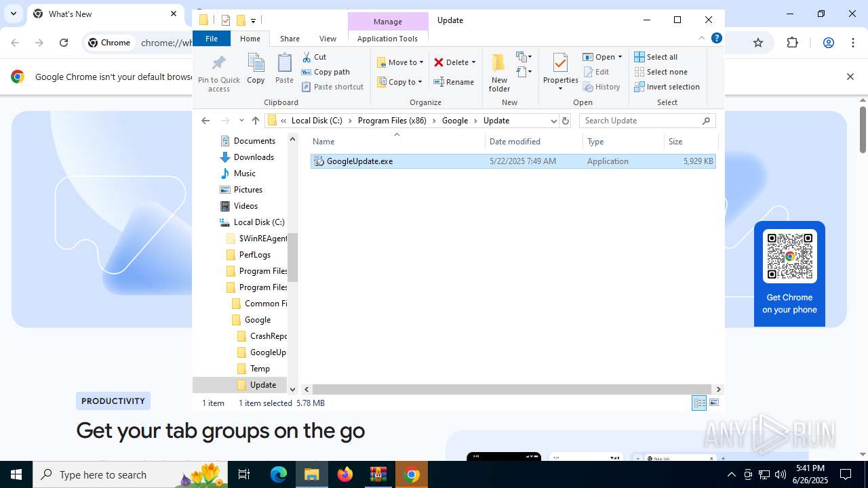The height and width of the screenshot is (488, 868).
Task: Open Task View on the taskbar
Action: [244, 474]
